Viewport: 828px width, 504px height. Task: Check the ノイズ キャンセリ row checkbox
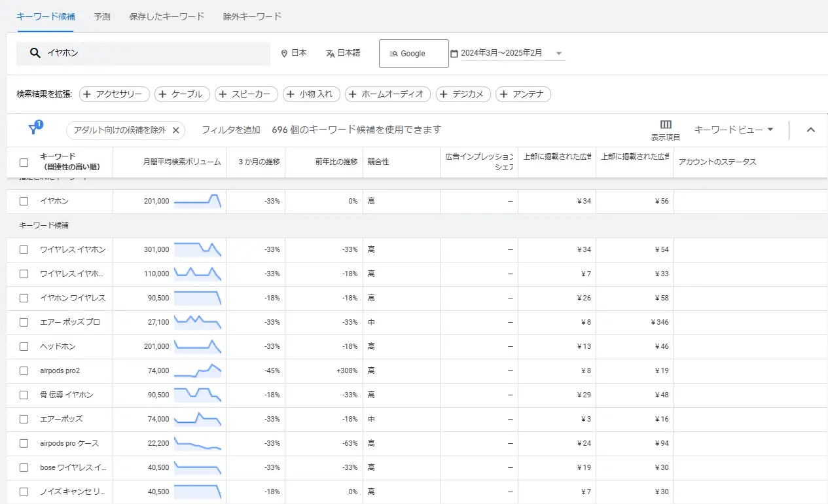24,492
